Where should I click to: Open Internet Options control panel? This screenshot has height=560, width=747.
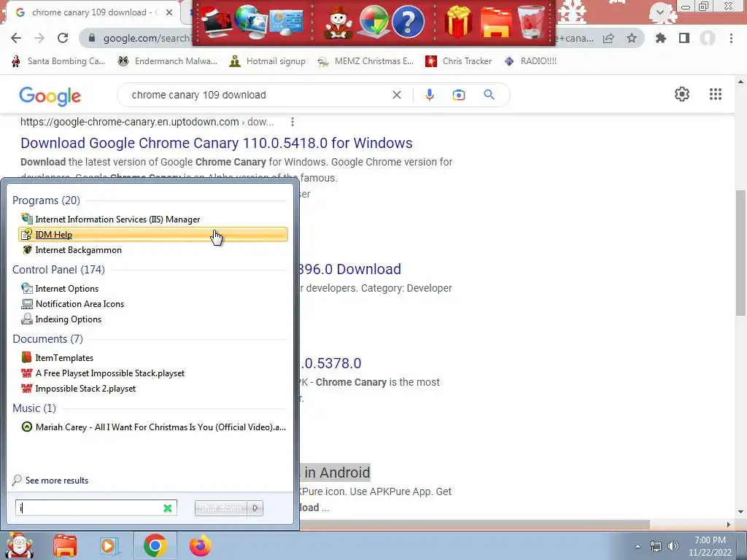click(152, 289)
